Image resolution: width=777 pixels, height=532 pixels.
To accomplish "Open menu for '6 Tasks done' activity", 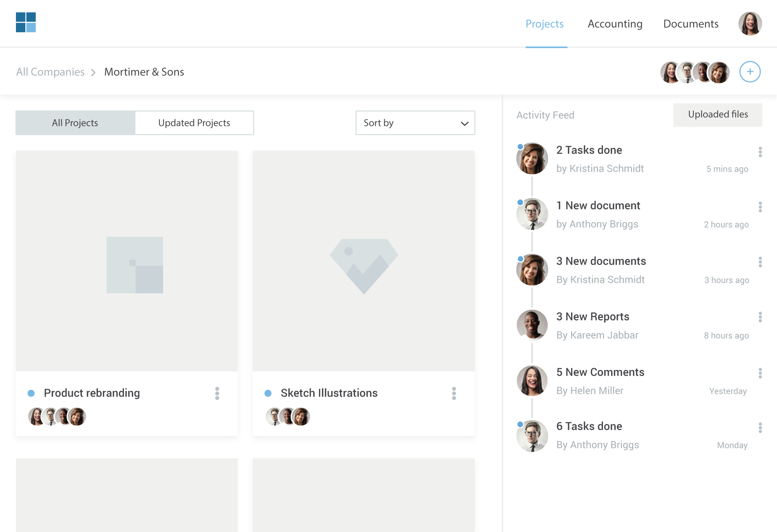I will 760,428.
